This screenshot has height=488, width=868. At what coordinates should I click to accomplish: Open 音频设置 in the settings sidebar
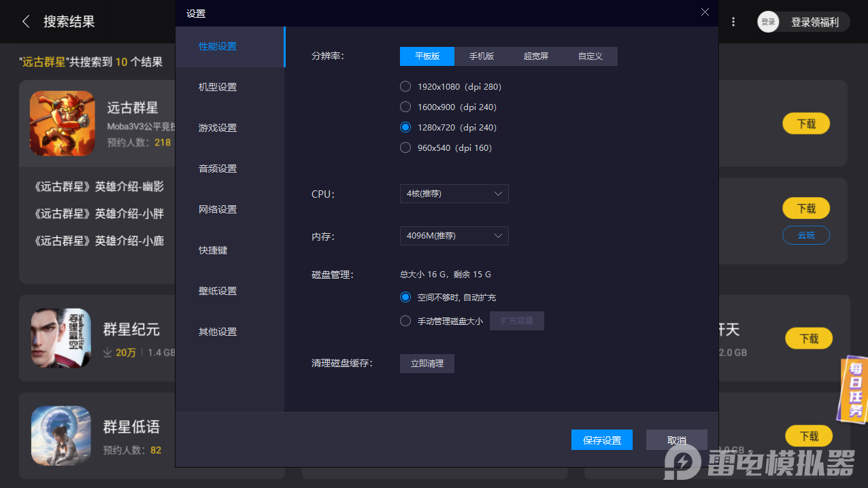click(x=230, y=169)
